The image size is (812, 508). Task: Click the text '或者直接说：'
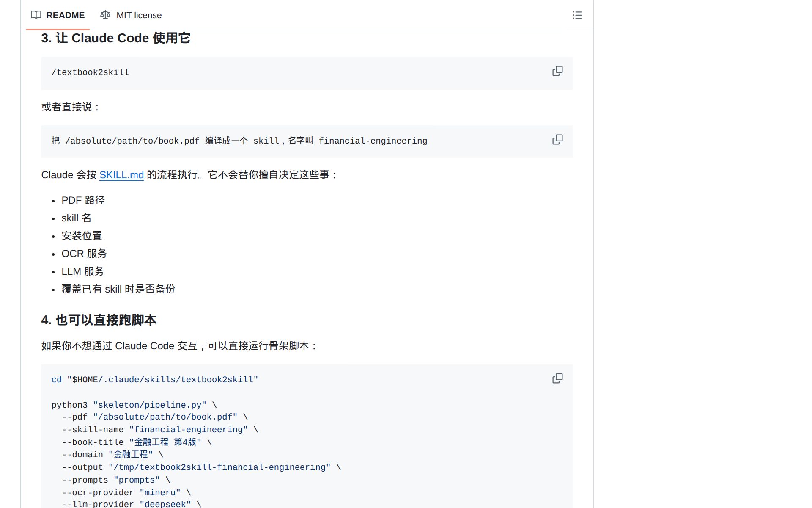click(71, 107)
